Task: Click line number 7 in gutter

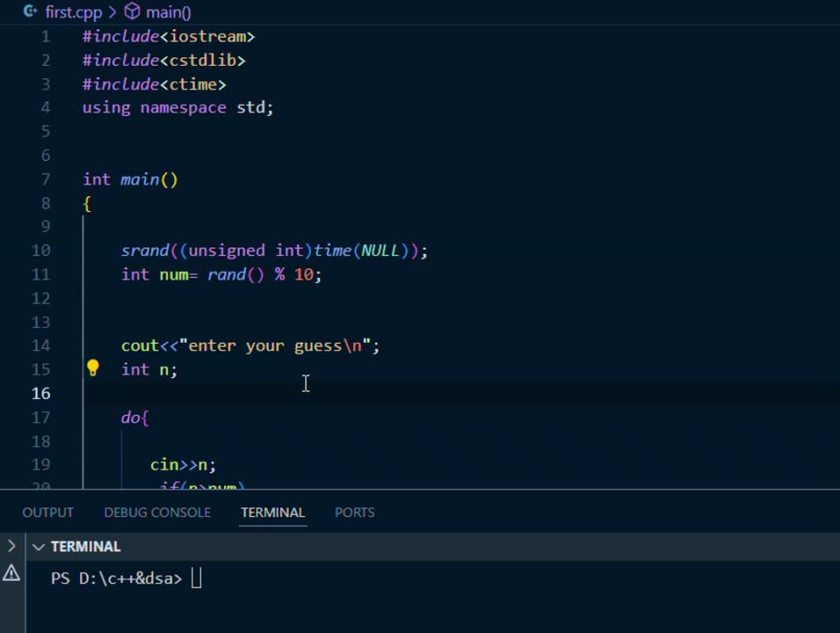Action: [46, 179]
